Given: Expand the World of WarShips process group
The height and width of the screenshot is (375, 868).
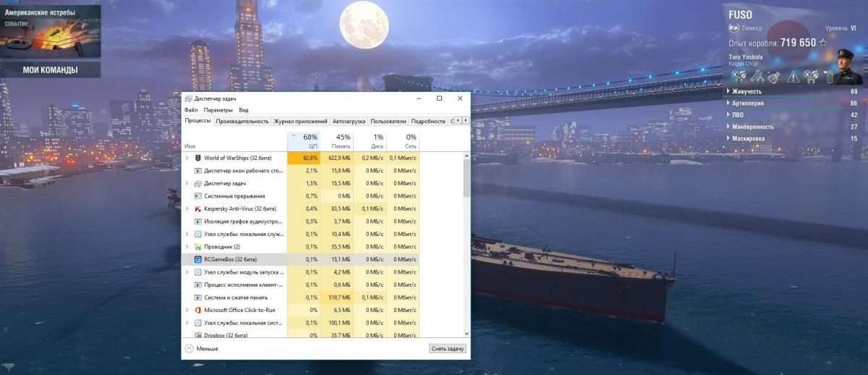Looking at the screenshot, I should pos(187,157).
